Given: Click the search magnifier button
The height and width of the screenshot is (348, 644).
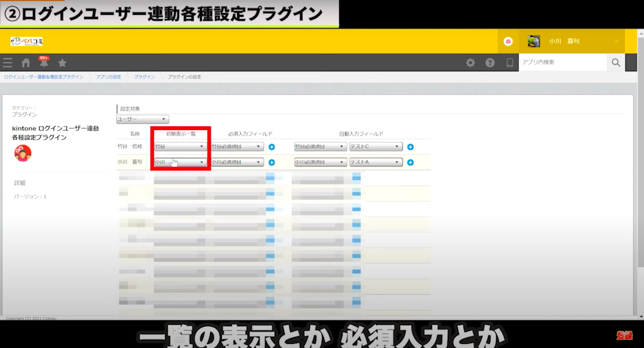Looking at the screenshot, I should [x=616, y=63].
